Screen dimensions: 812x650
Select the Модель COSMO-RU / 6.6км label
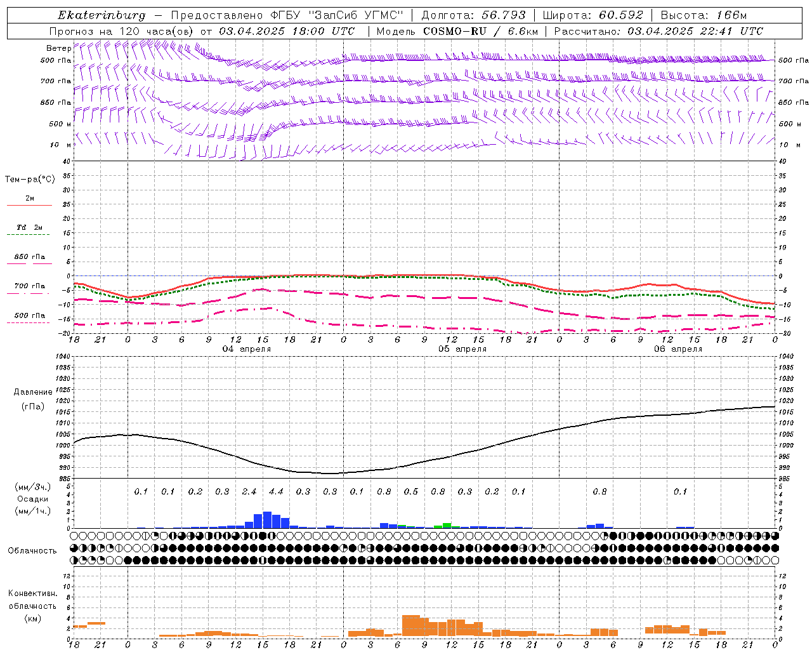tap(457, 31)
